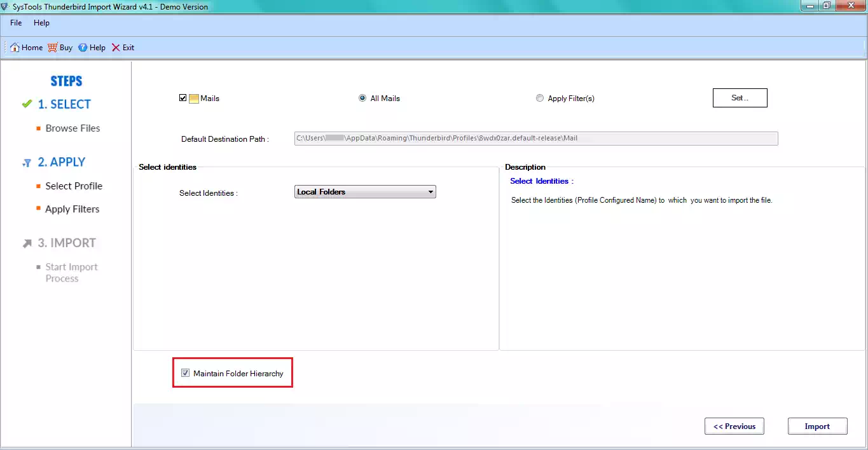Screen dimensions: 868x450
Task: Click the green checkmark beside 1. SELECT
Action: coord(27,104)
